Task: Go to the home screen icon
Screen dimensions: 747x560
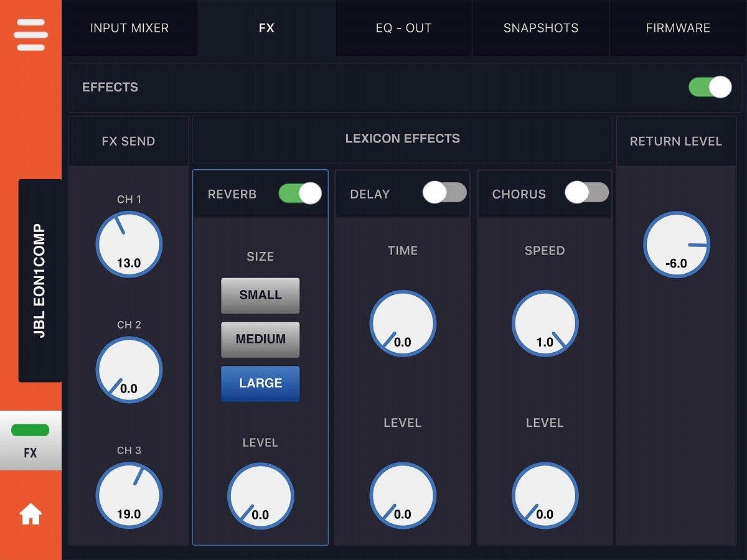Action: tap(31, 515)
